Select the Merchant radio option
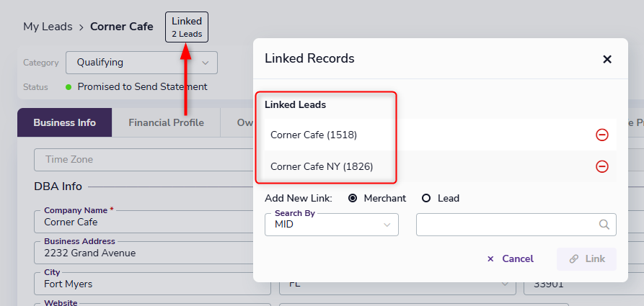 (353, 198)
